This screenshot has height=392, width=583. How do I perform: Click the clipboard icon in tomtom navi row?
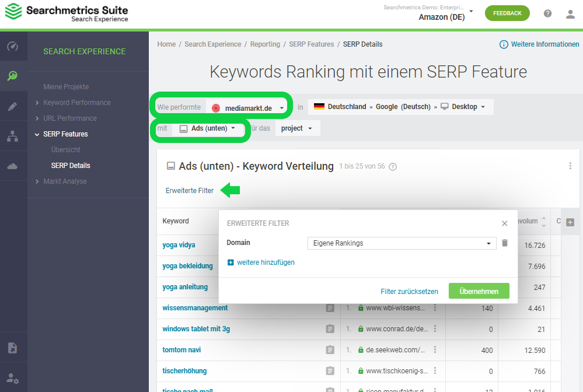pyautogui.click(x=330, y=350)
